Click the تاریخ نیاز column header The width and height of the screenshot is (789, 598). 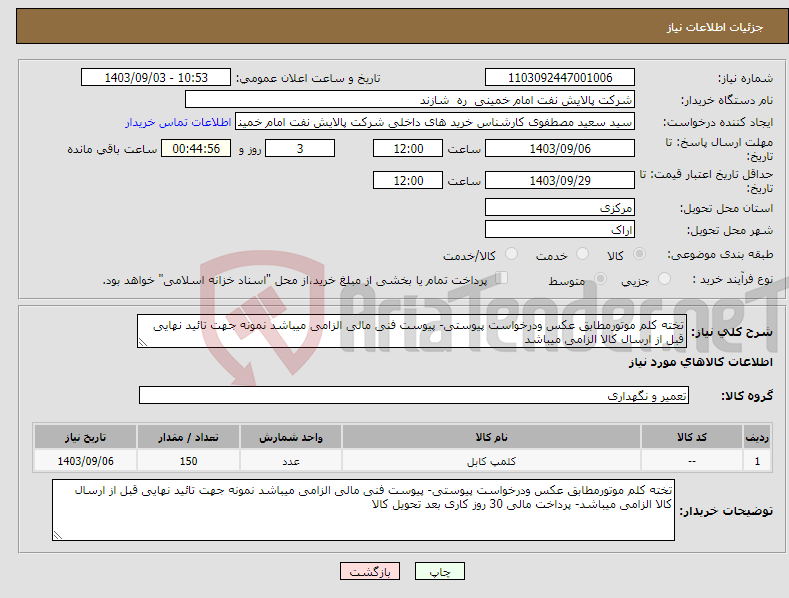click(85, 437)
